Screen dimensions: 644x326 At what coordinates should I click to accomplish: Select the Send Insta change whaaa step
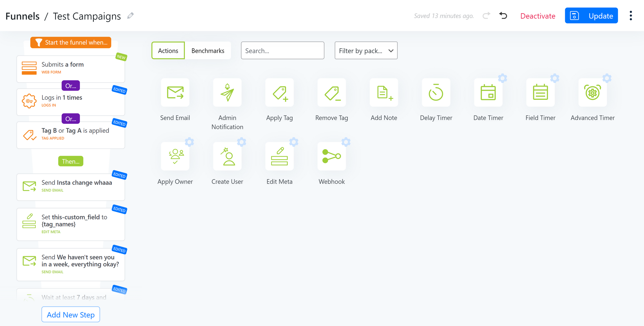tap(71, 187)
